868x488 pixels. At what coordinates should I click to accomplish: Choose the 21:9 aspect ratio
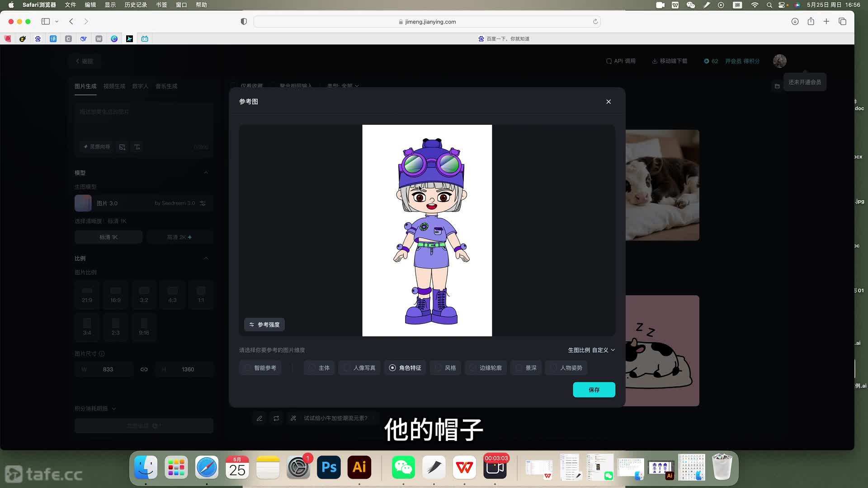[87, 295]
